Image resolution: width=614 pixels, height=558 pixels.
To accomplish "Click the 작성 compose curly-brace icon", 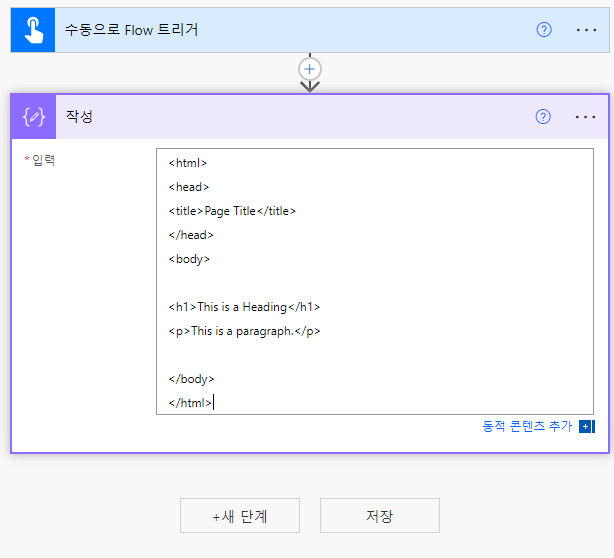I will [34, 117].
